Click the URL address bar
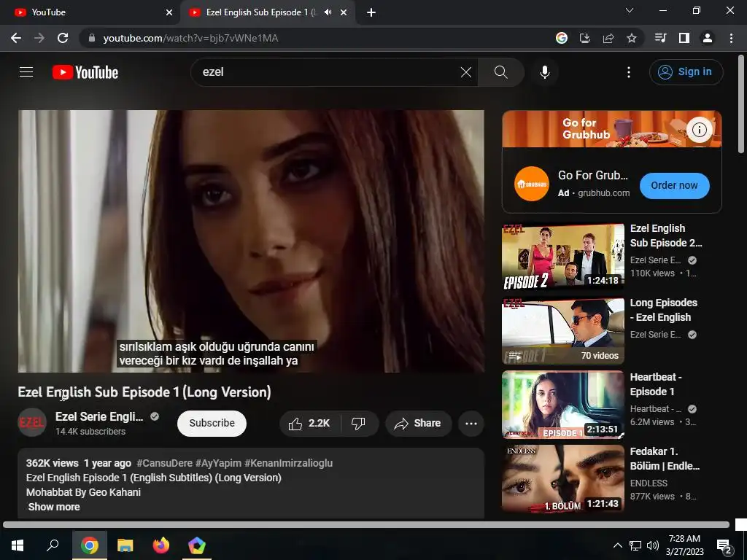The height and width of the screenshot is (560, 747). pos(314,38)
